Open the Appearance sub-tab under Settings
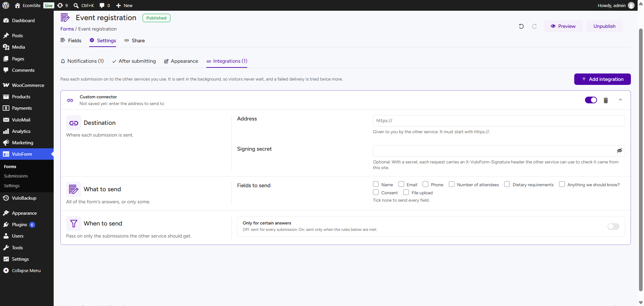The height and width of the screenshot is (306, 644). [x=181, y=61]
